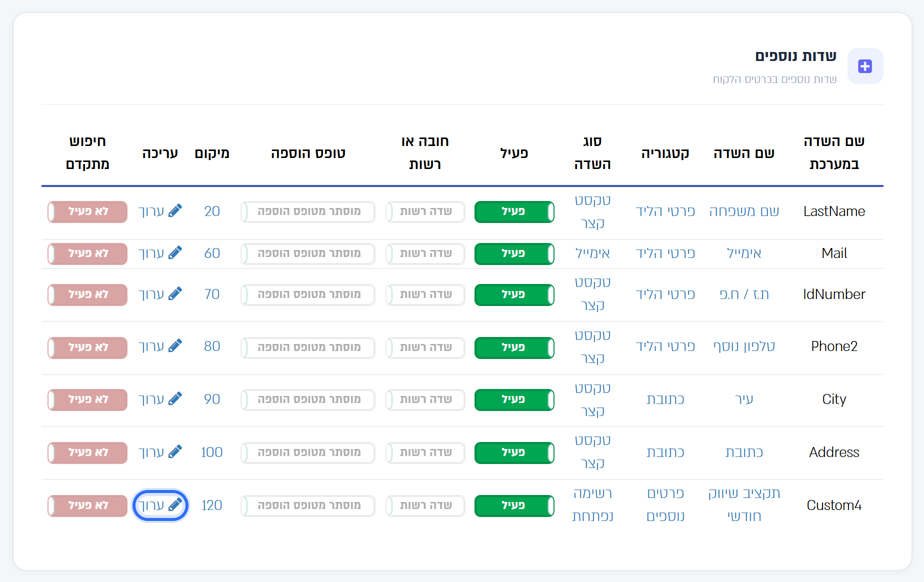Make the Mail field required via "שדה רשות"

[425, 254]
